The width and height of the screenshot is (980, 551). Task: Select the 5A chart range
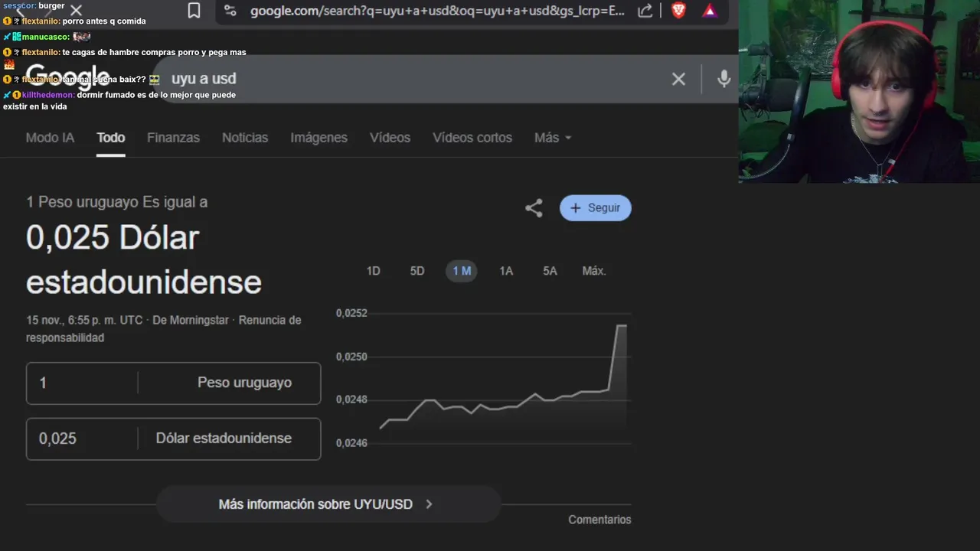coord(550,271)
